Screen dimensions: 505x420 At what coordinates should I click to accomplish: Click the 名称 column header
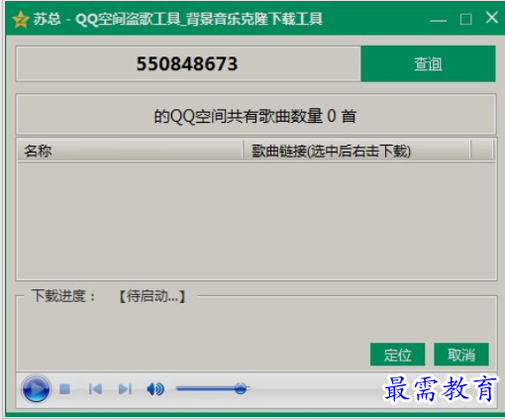130,151
